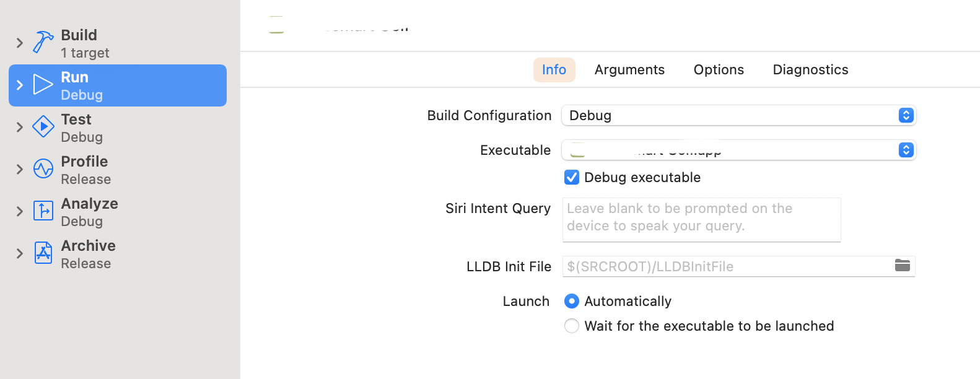Open the Executable popup menu

point(738,150)
